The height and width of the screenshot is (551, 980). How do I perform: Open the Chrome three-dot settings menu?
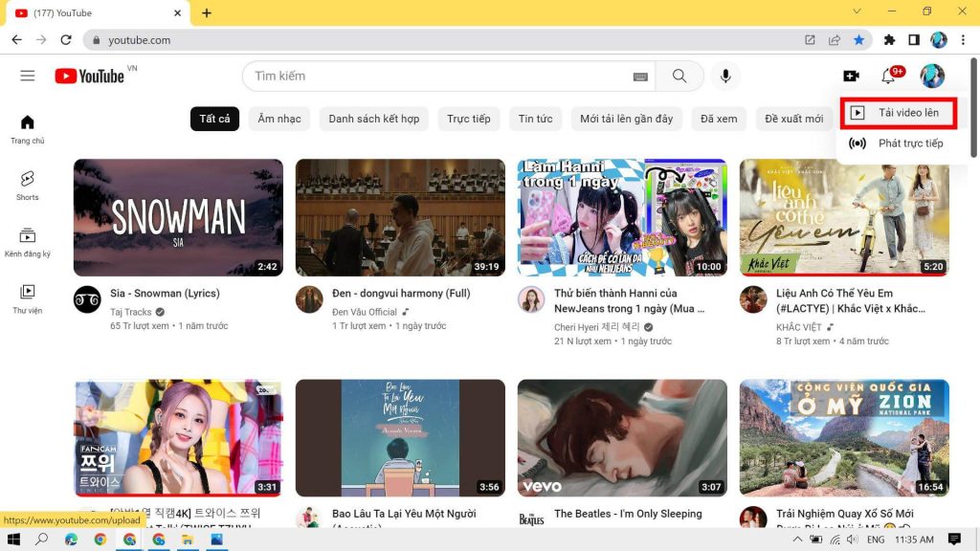click(x=961, y=42)
